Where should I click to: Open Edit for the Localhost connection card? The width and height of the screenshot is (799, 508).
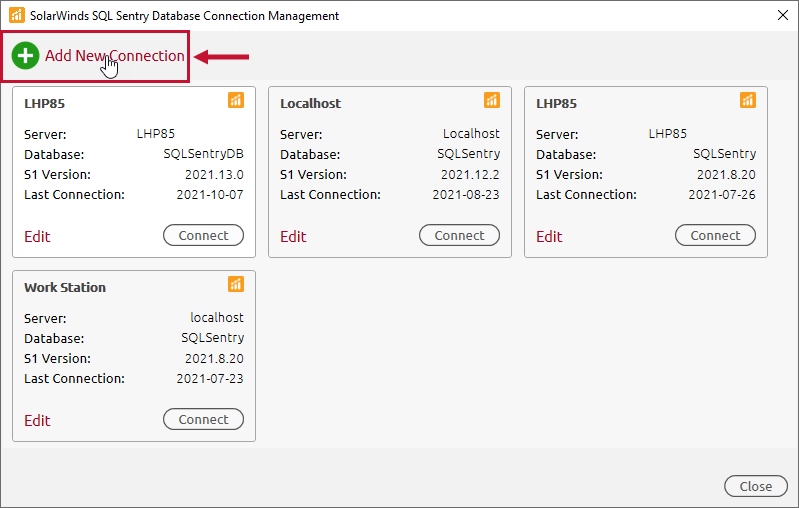(293, 236)
